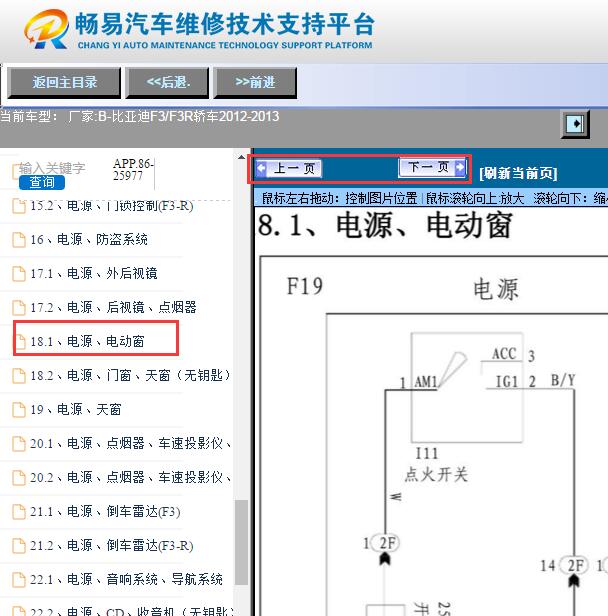
Task: Click the diagram title 8.1、电源、电动窗
Action: pos(385,226)
